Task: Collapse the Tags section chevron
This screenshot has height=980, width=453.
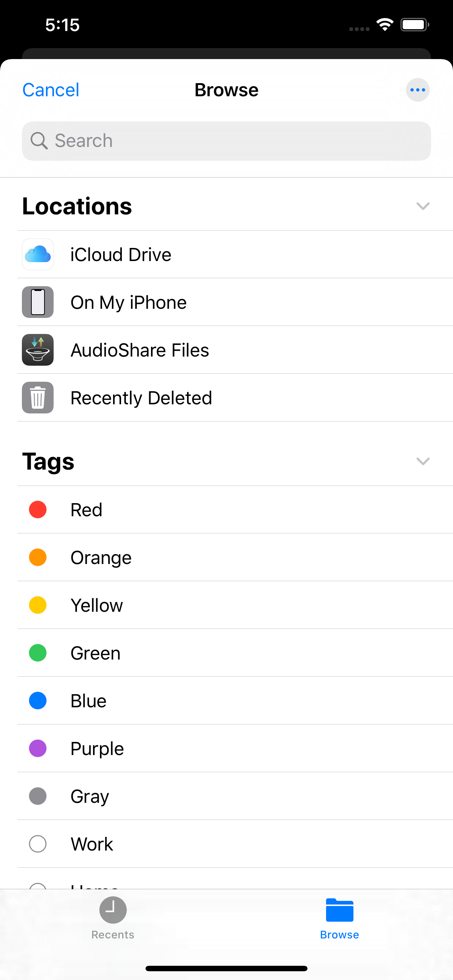Action: click(x=423, y=462)
